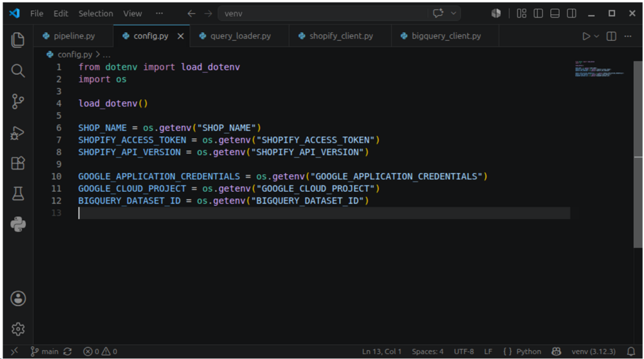Screen dimensions: 644x359
Task: Open the File menu
Action: pos(36,14)
